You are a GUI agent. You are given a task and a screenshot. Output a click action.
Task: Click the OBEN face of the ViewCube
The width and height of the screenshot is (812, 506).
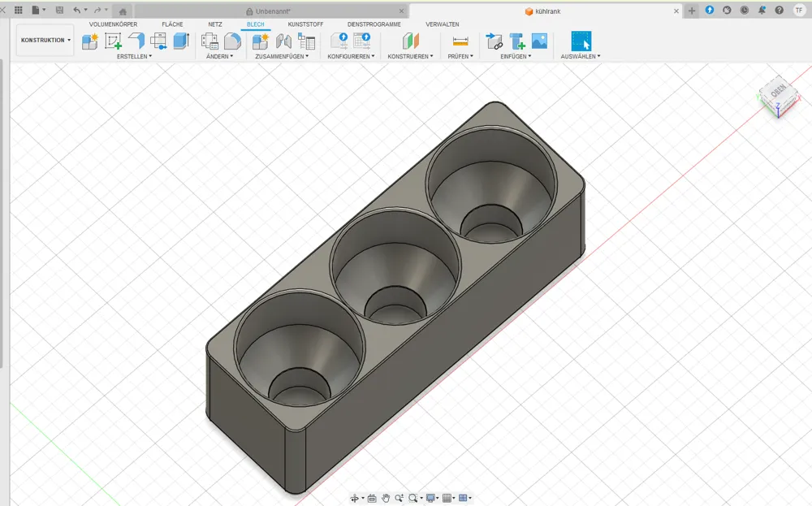(x=779, y=91)
